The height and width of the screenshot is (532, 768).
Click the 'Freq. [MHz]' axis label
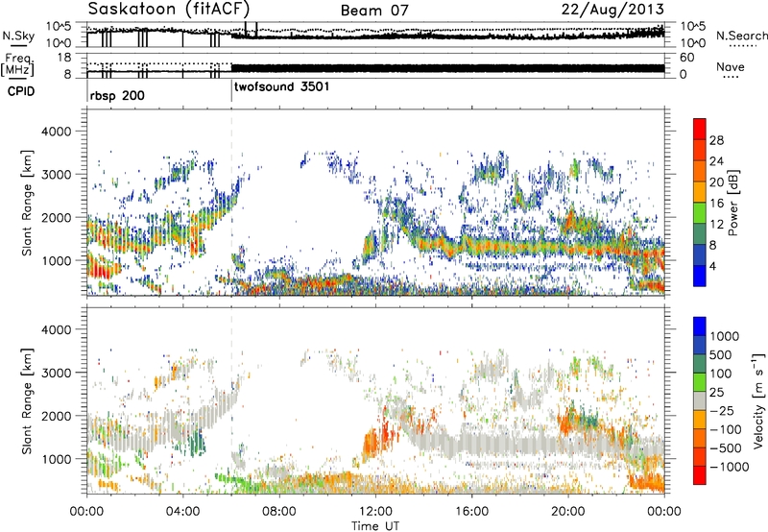click(x=18, y=65)
